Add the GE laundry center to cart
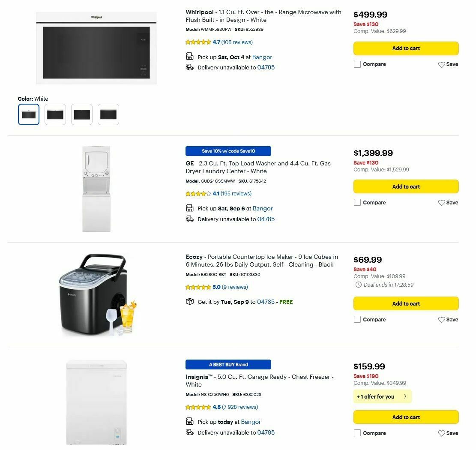Viewport: 476px width, 450px height. tap(406, 186)
